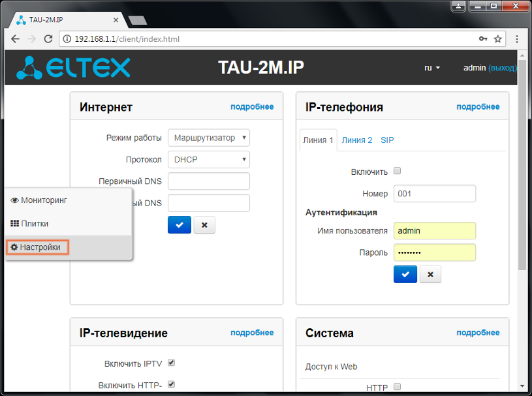Click the site info icon in address bar
This screenshot has height=396, width=532.
point(67,39)
